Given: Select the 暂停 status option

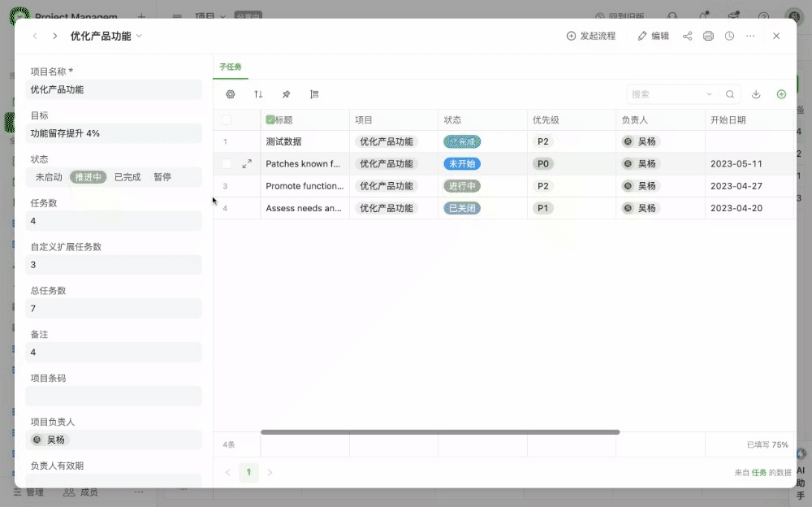Looking at the screenshot, I should (x=162, y=177).
